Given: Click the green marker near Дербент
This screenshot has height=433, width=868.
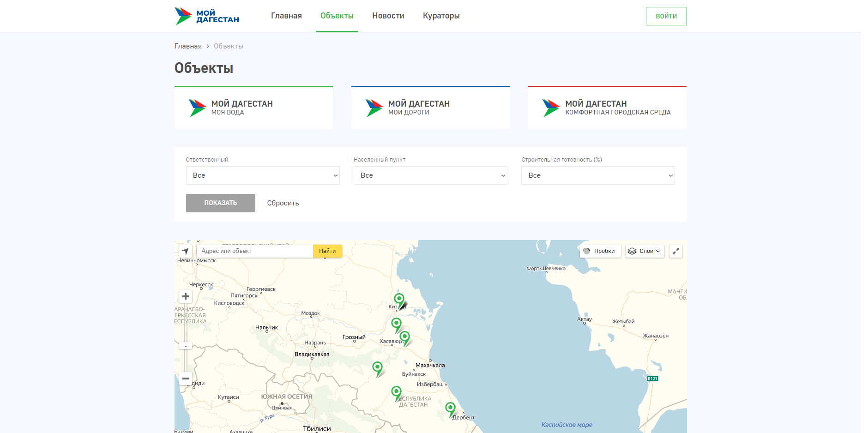Looking at the screenshot, I should coord(450,409).
